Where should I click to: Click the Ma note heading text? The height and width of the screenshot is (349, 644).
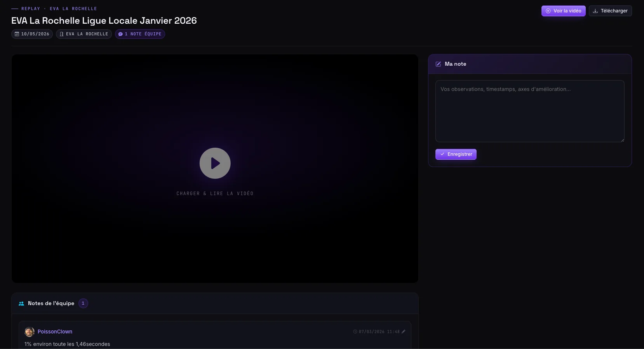455,64
